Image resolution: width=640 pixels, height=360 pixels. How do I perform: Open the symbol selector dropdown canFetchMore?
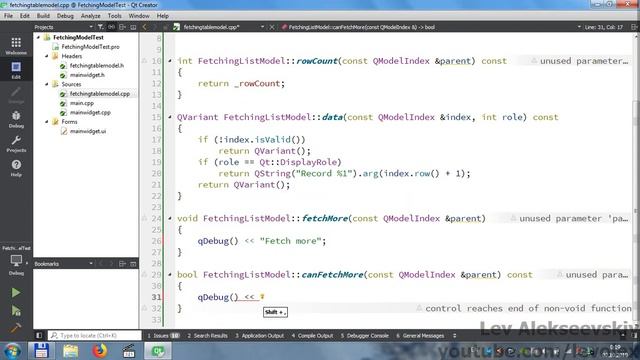coord(579,27)
